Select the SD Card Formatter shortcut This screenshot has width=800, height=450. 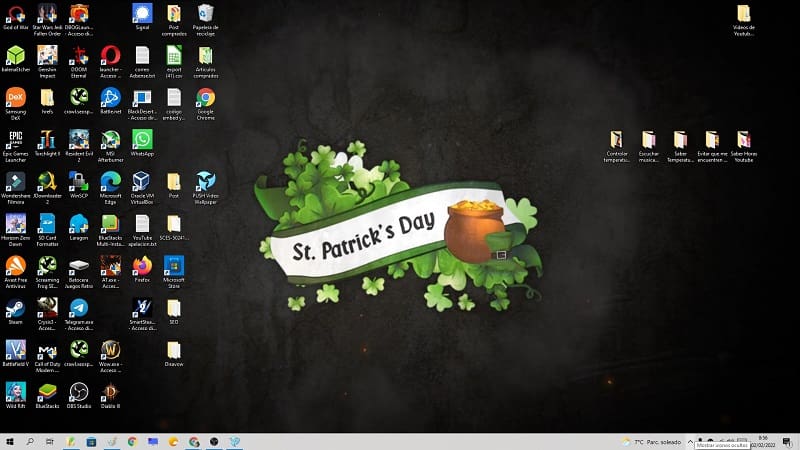click(47, 230)
